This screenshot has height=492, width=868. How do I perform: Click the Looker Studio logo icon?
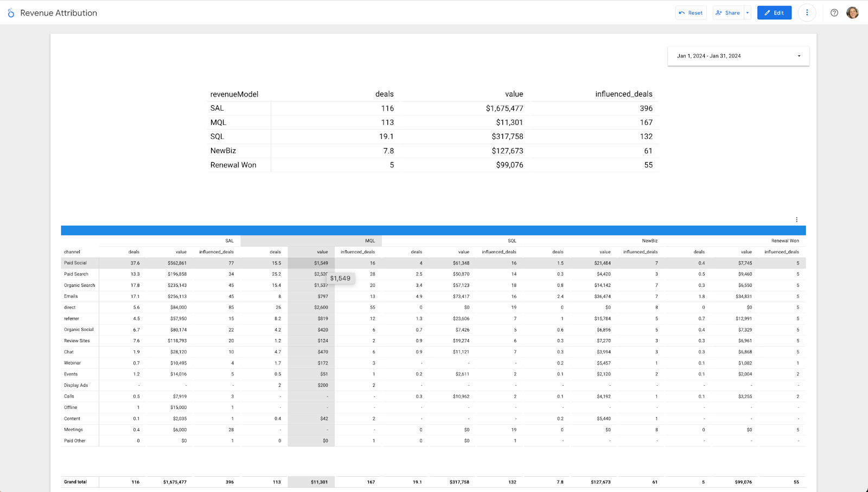tap(11, 13)
